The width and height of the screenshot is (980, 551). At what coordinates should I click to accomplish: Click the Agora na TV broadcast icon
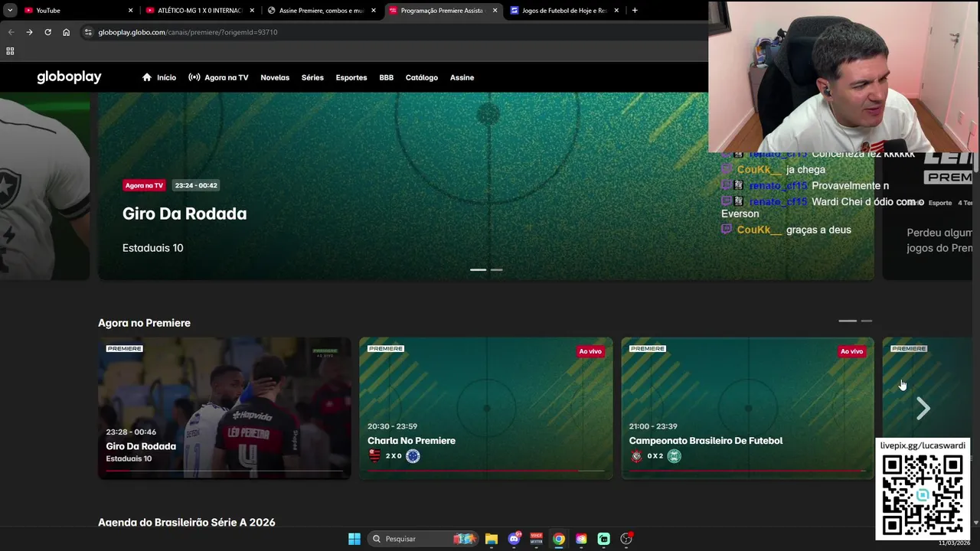[x=194, y=77]
